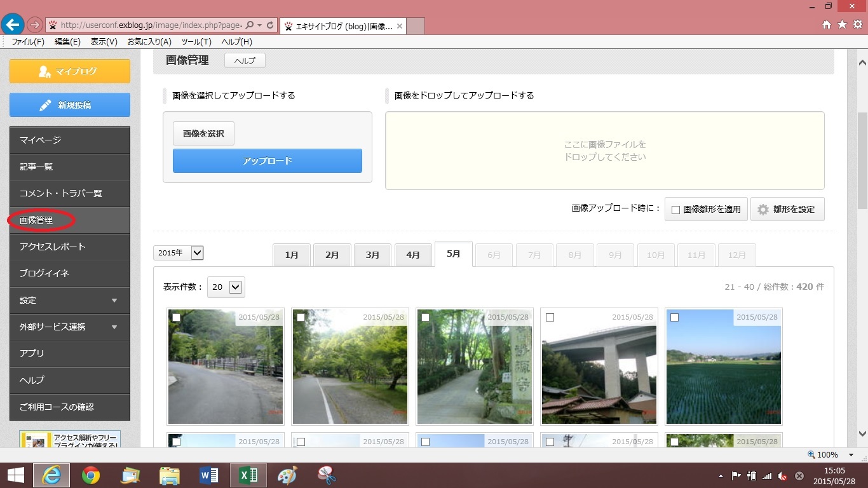Open the ファイル(F) menu
868x488 pixels.
coord(28,42)
